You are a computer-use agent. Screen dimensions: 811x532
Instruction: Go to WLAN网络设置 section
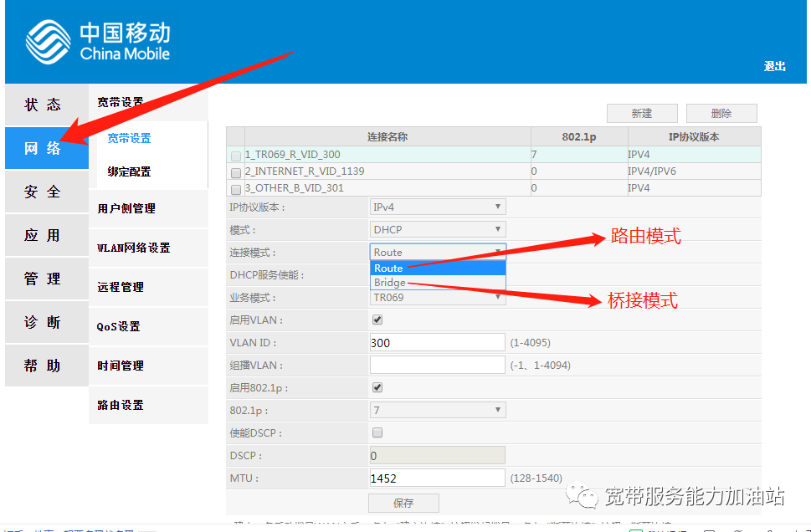point(148,248)
